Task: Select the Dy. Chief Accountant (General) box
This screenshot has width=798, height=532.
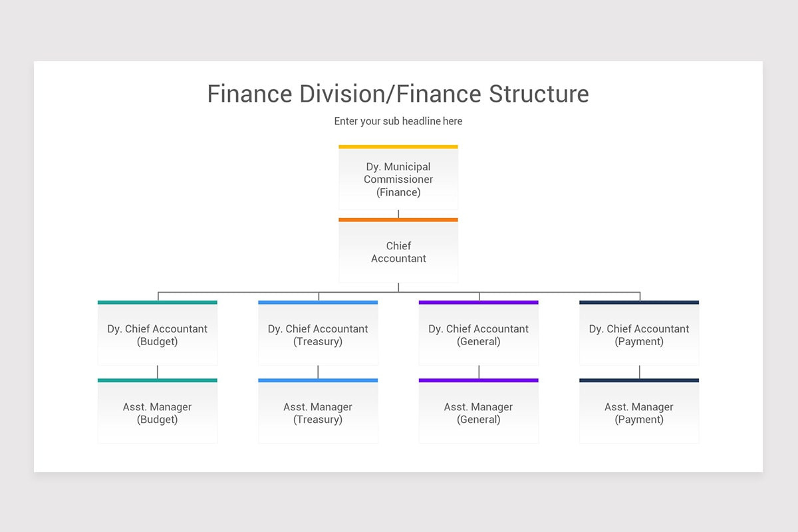Action: point(479,334)
